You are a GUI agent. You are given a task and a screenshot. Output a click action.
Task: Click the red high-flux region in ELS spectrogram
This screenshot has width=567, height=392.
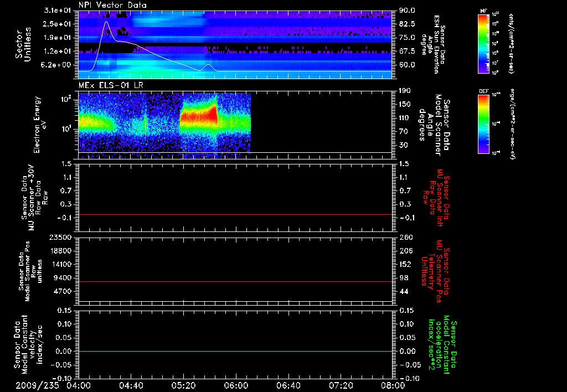199,115
